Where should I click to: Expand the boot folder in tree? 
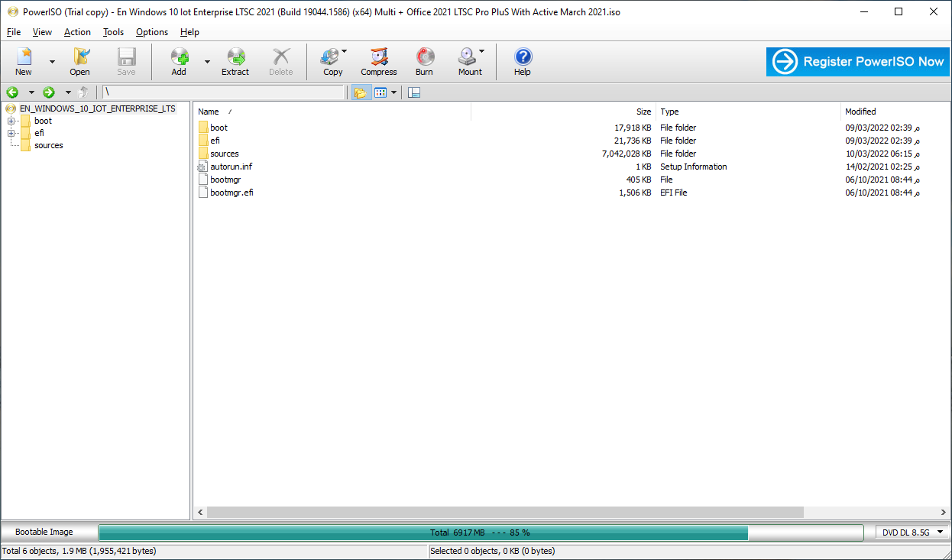11,121
